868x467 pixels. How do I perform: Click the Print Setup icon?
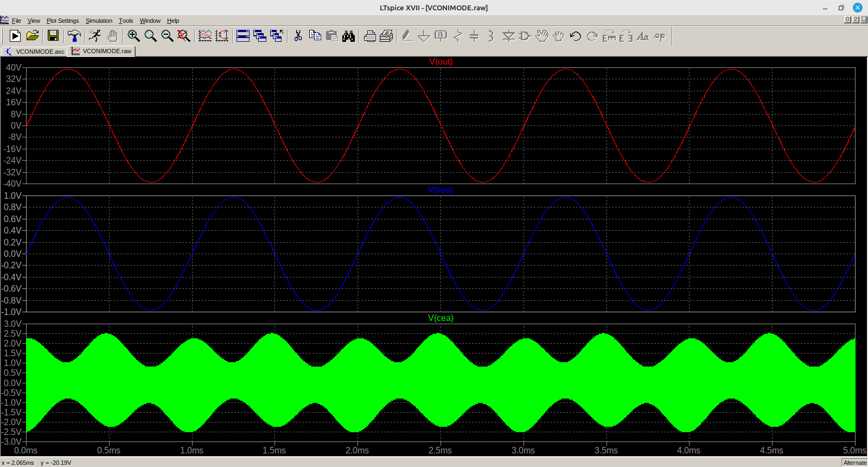pos(370,36)
